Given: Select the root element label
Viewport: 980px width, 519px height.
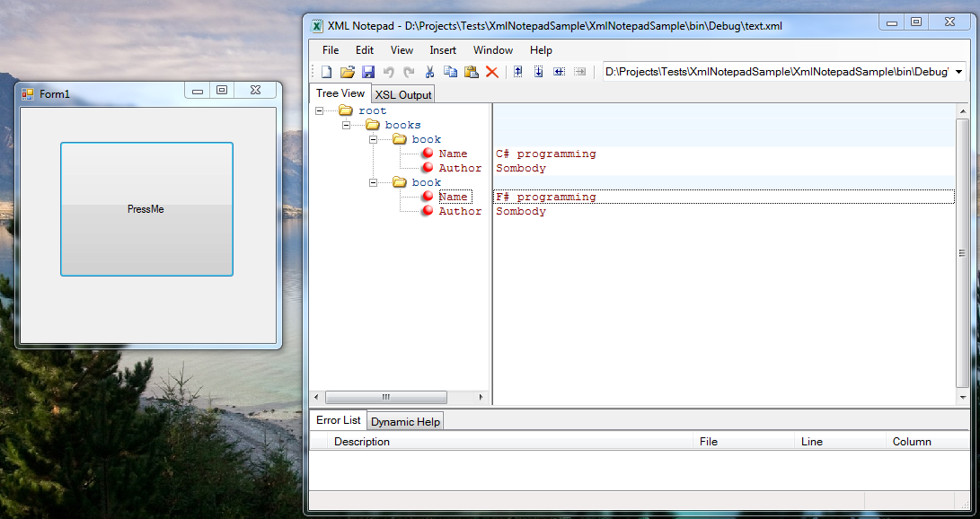Looking at the screenshot, I should (x=373, y=110).
